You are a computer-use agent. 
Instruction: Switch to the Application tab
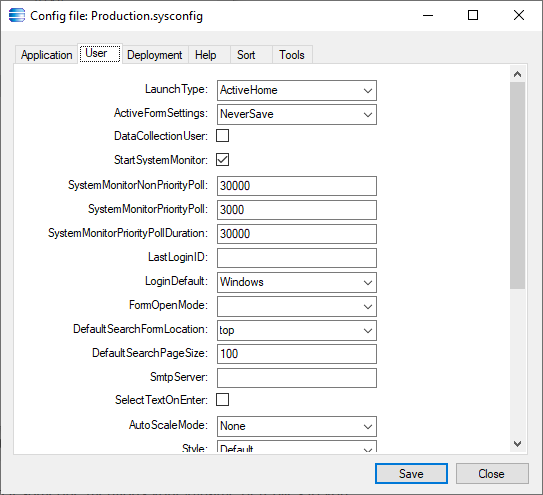46,55
